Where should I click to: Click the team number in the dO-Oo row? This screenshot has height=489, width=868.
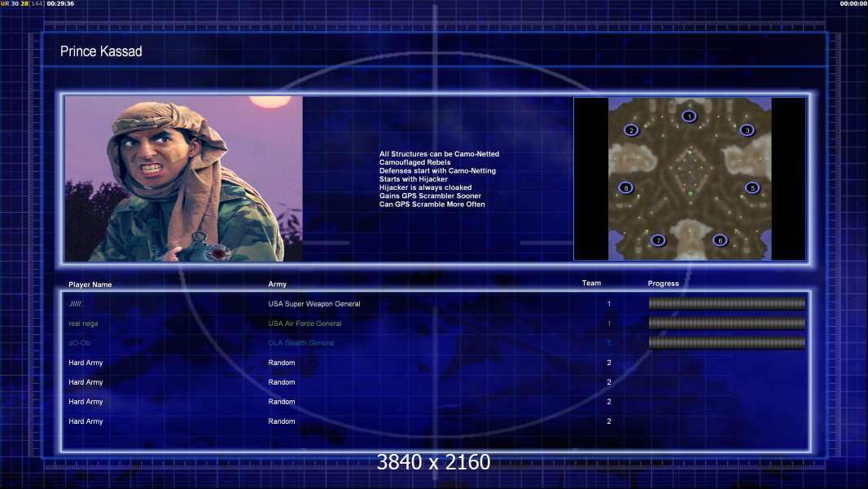click(609, 343)
